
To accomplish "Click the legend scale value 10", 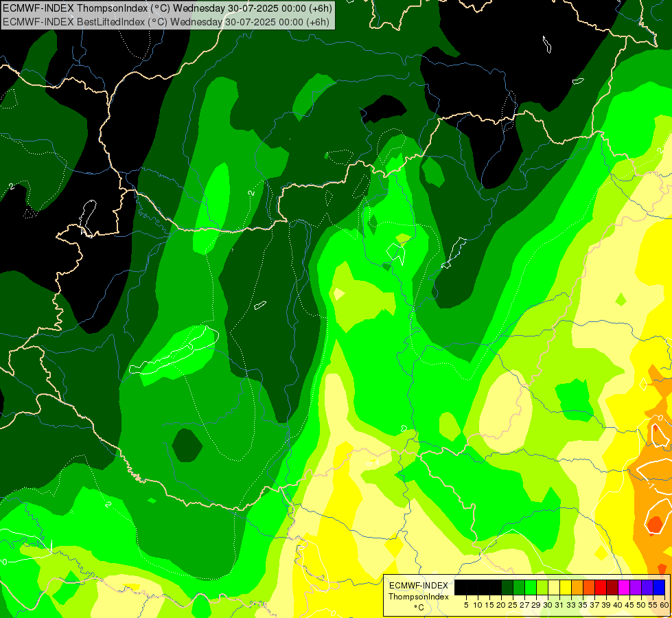I will (x=478, y=605).
